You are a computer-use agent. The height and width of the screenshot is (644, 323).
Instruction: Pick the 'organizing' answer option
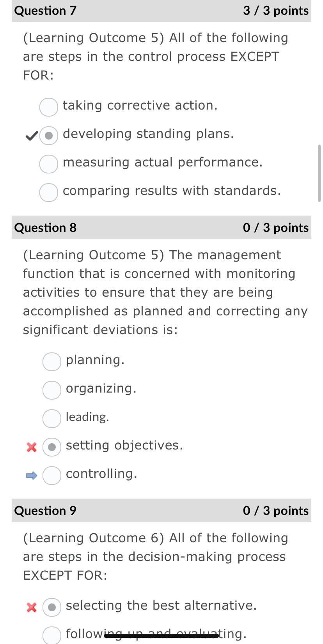coord(52,390)
